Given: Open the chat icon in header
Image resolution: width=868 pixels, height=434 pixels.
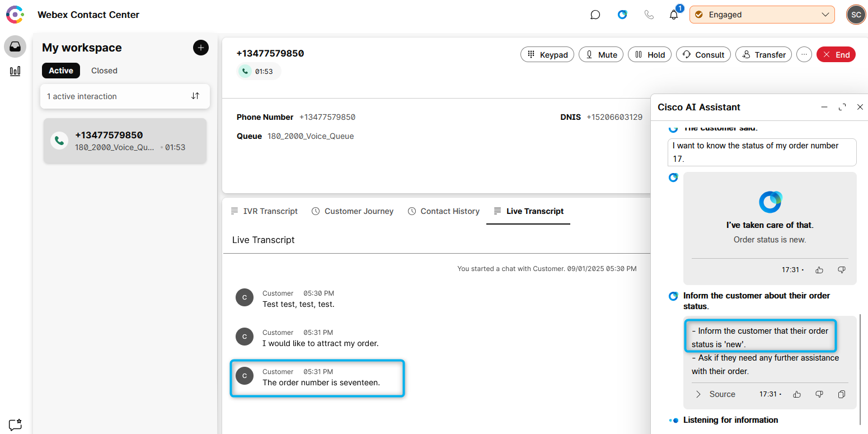Looking at the screenshot, I should (595, 15).
